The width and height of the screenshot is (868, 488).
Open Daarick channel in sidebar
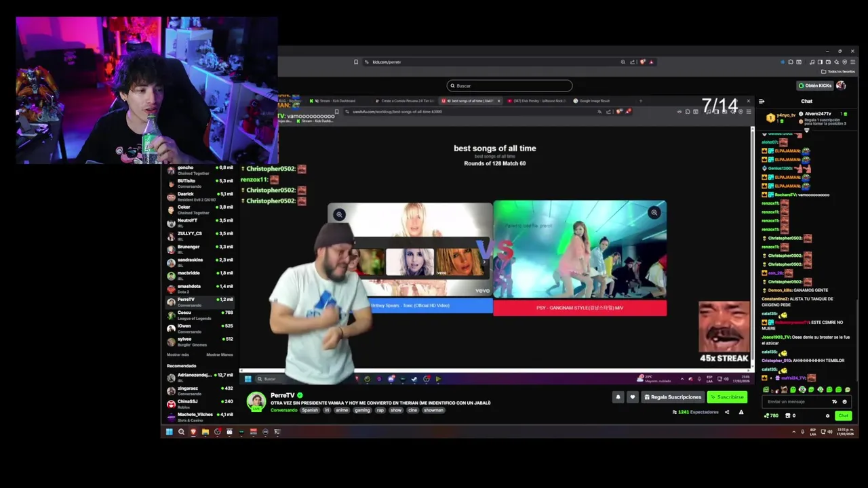(x=200, y=197)
